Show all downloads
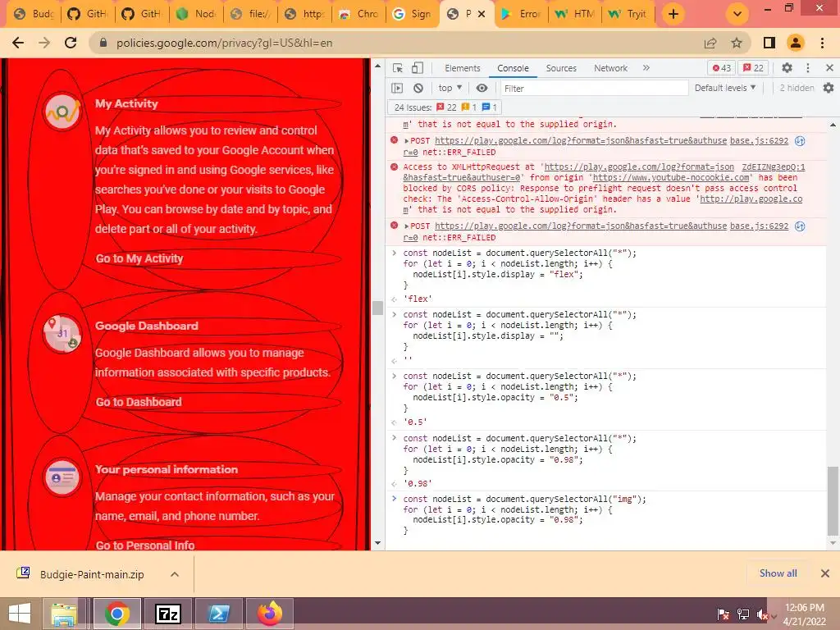The image size is (840, 630). click(x=778, y=573)
